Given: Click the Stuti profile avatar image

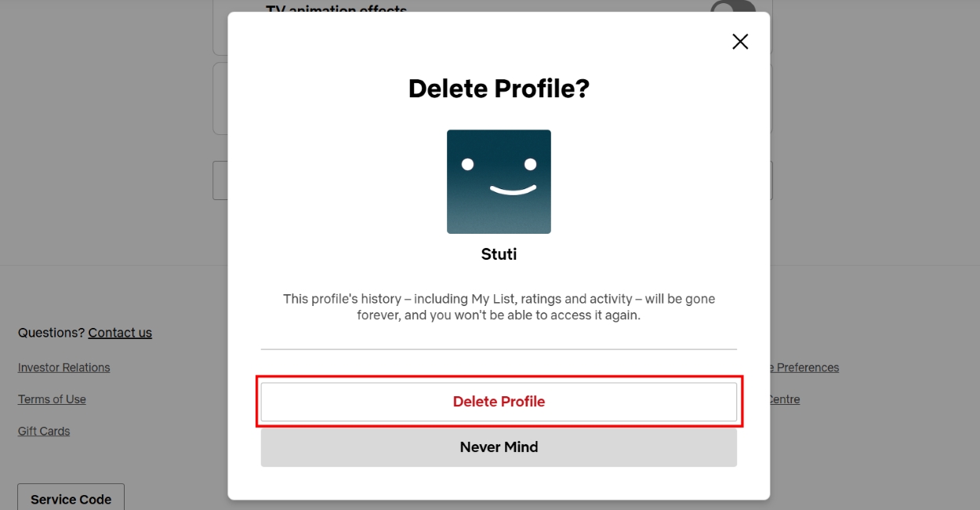Looking at the screenshot, I should (x=499, y=181).
